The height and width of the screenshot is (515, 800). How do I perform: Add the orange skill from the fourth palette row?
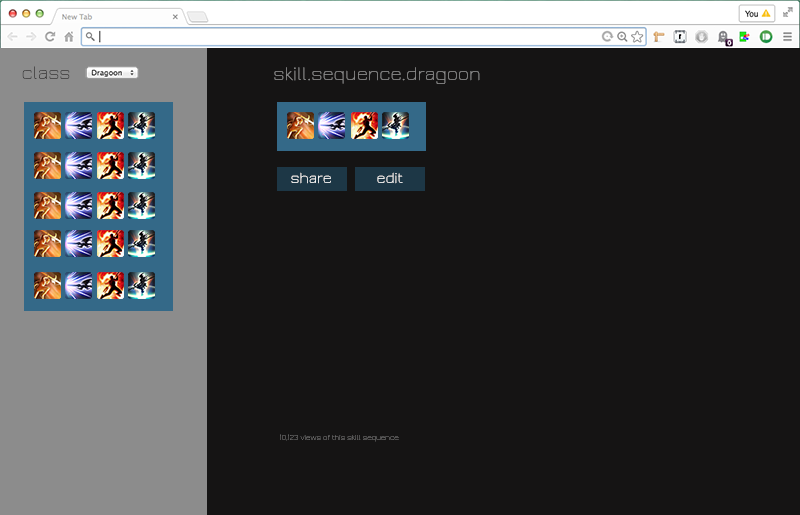[48, 244]
